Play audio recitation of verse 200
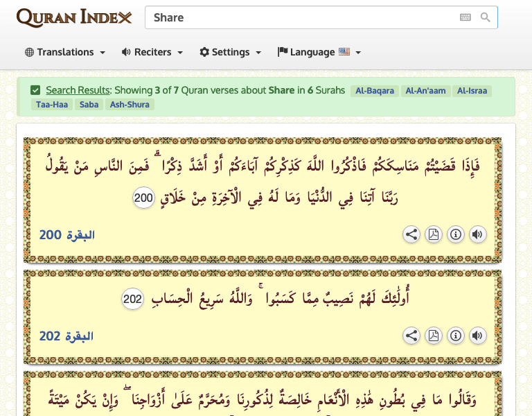This screenshot has height=416, width=532. 477,234
